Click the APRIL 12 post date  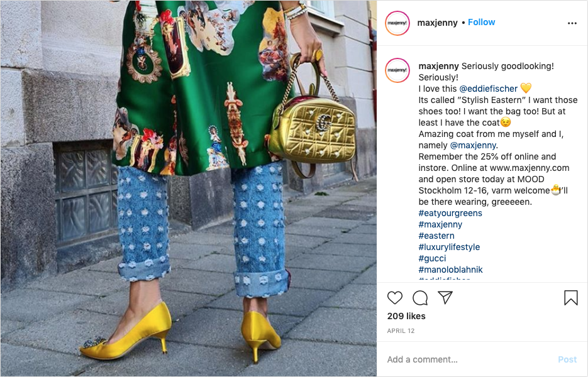(x=401, y=331)
